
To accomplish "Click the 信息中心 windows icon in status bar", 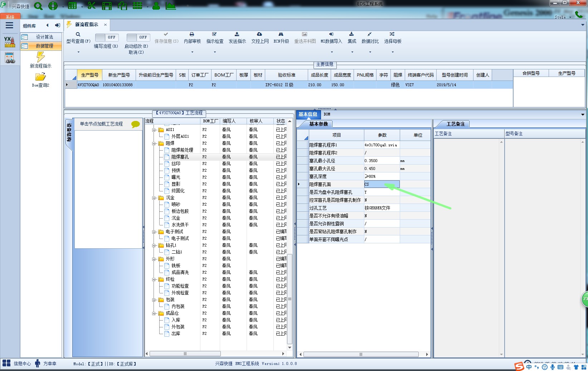I will click(x=6, y=363).
